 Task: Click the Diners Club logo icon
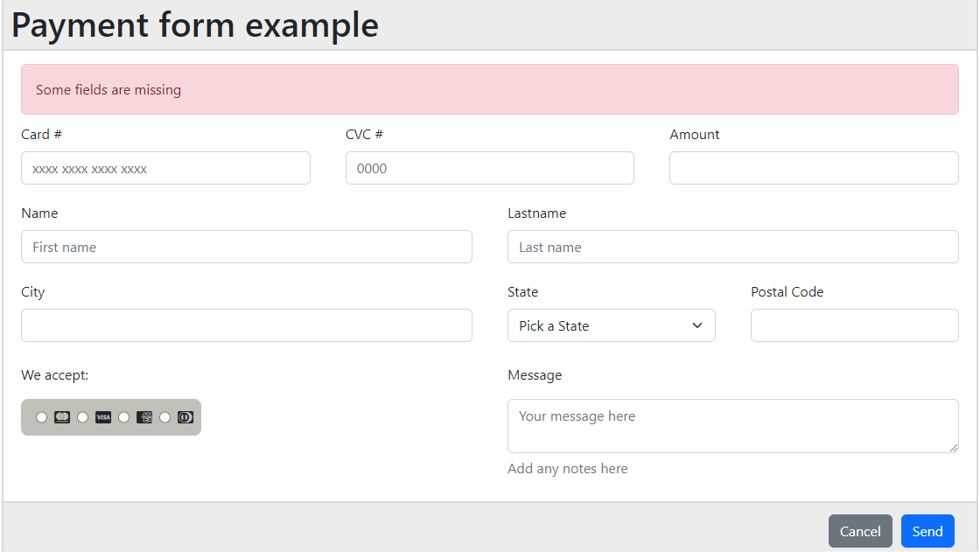185,417
